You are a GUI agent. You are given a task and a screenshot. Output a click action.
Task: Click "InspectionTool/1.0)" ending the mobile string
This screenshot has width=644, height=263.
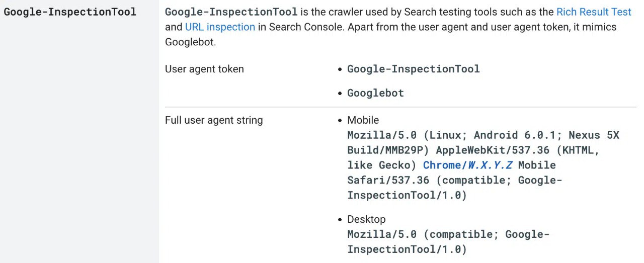coord(407,195)
